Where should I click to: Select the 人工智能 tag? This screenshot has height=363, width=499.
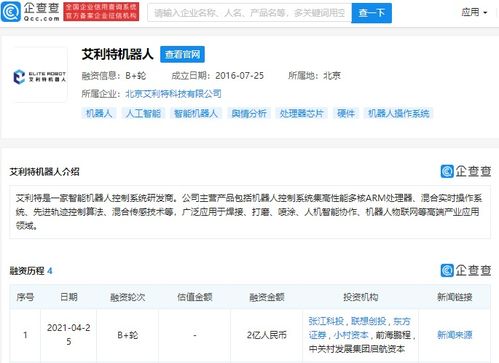pyautogui.click(x=143, y=113)
